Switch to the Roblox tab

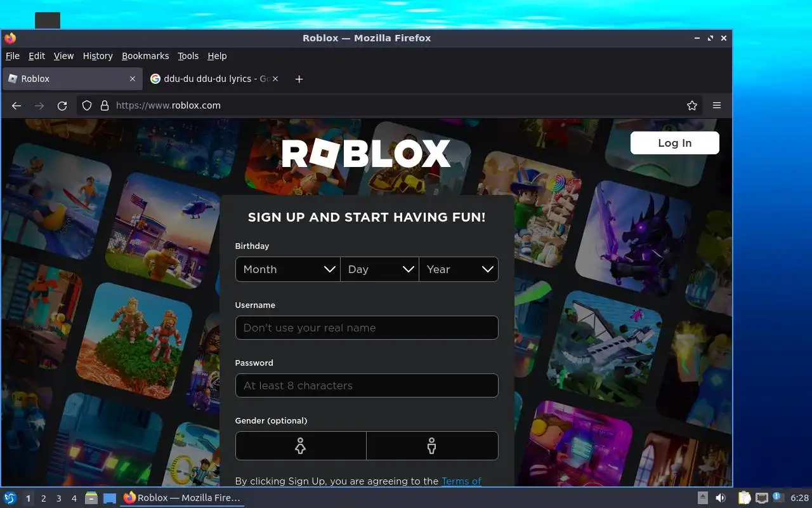click(72, 79)
